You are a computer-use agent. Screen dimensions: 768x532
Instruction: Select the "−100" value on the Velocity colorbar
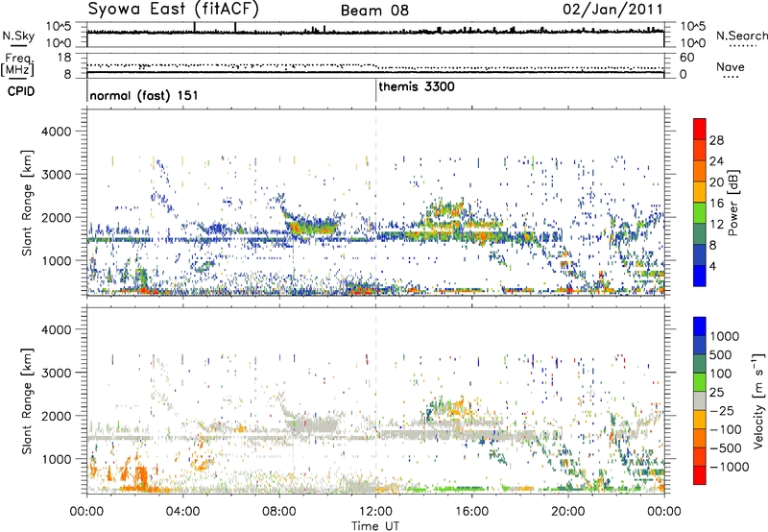coord(726,429)
